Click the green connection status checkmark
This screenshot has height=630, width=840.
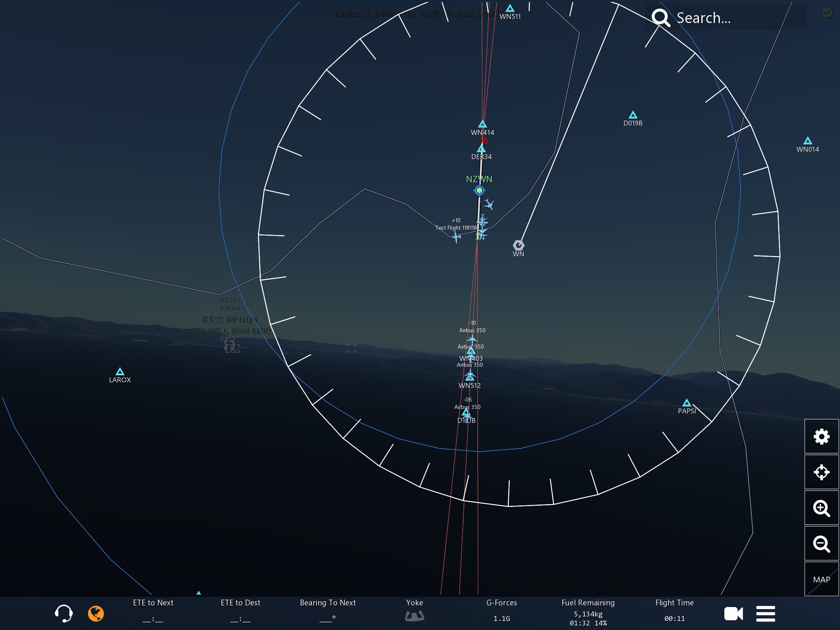(827, 13)
